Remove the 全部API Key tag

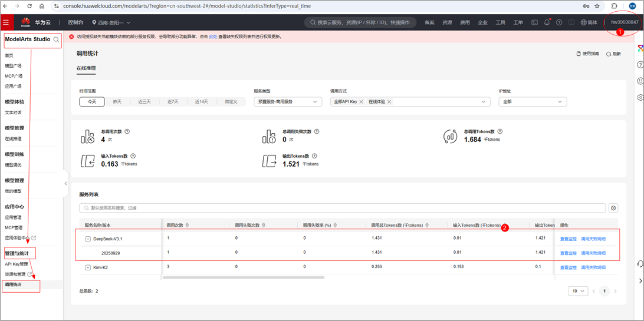[361, 102]
